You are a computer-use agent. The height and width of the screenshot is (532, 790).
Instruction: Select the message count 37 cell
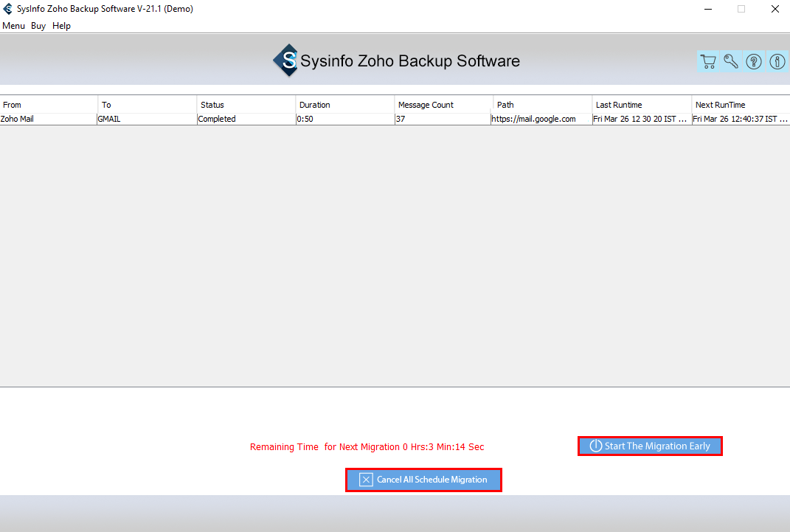[443, 119]
